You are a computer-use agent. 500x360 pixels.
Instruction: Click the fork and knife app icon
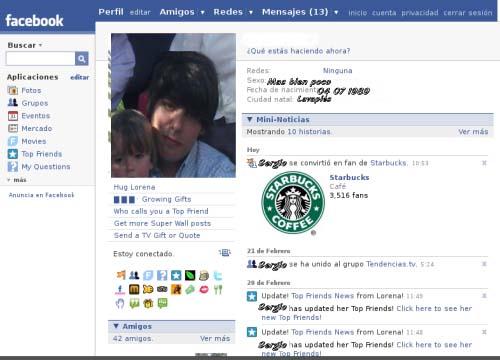pos(218,289)
